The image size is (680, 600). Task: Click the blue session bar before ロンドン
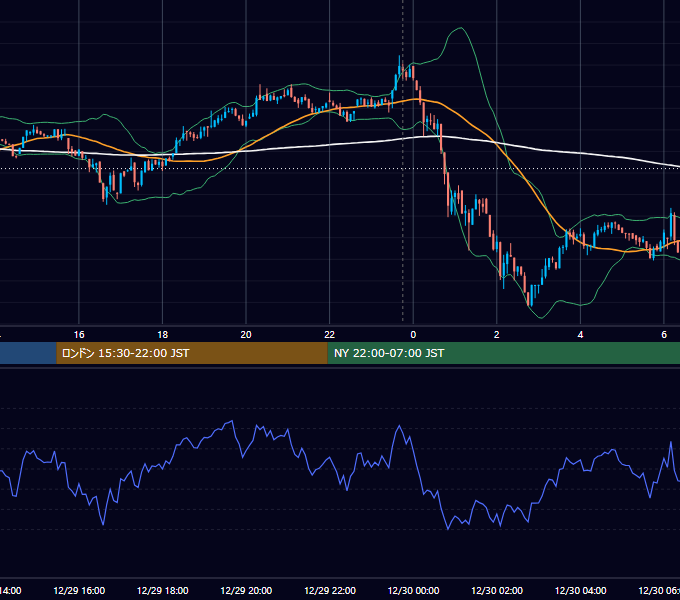[28, 353]
